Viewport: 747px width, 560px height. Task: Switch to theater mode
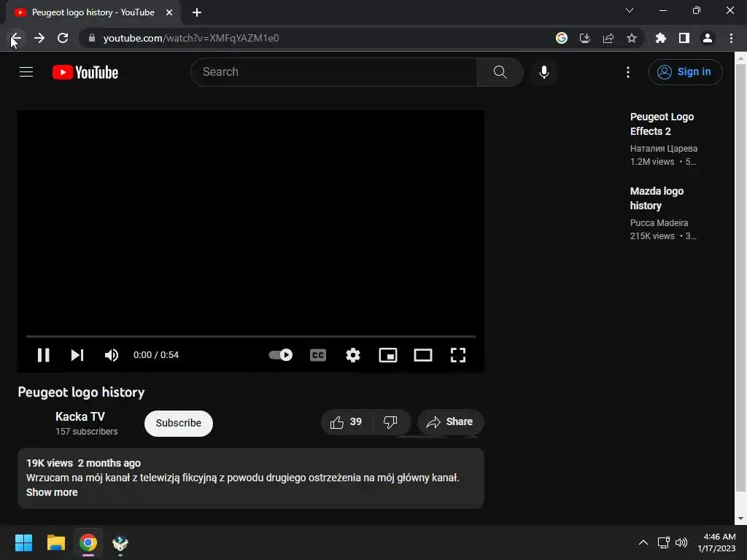(x=423, y=355)
